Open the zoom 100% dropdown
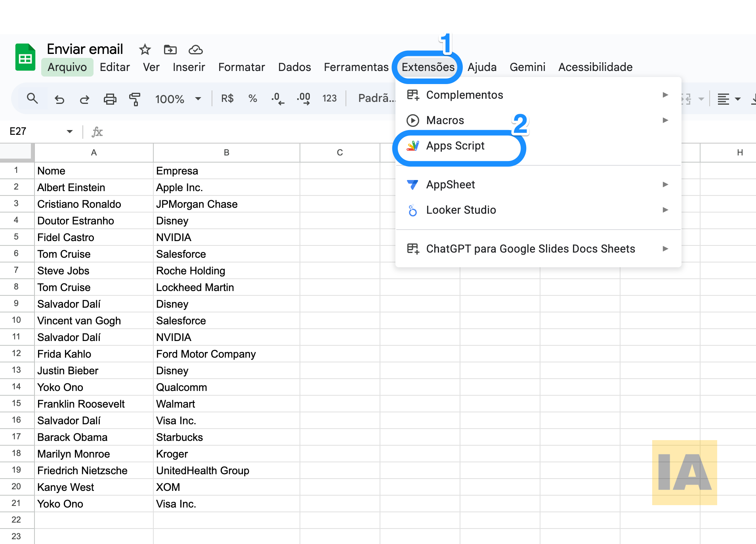Image resolution: width=756 pixels, height=544 pixels. [x=178, y=99]
